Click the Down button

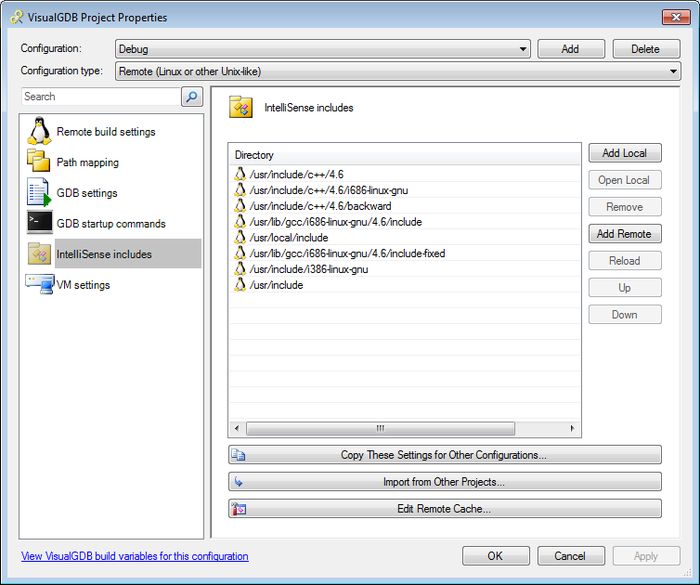[x=625, y=314]
